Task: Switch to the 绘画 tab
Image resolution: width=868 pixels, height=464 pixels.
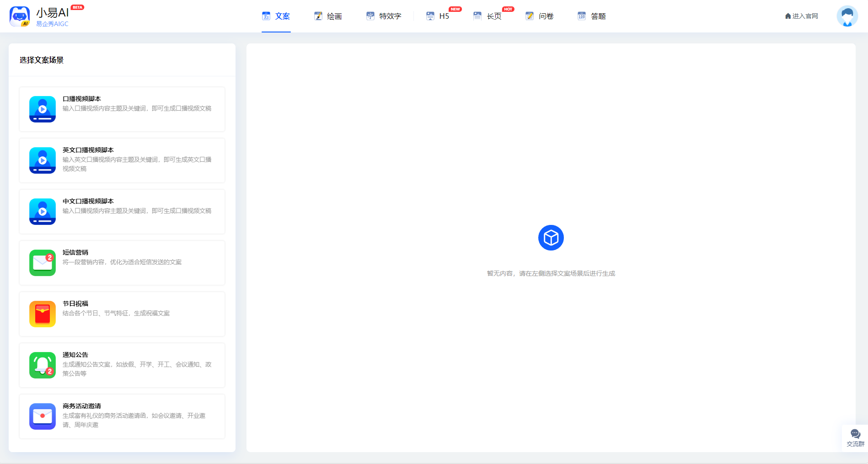Action: (x=328, y=16)
